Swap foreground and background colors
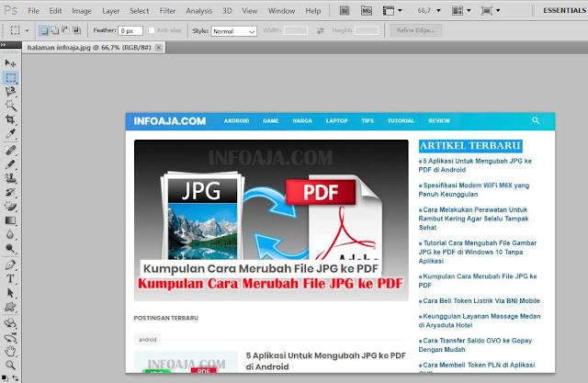This screenshot has width=588, height=383. (16, 378)
